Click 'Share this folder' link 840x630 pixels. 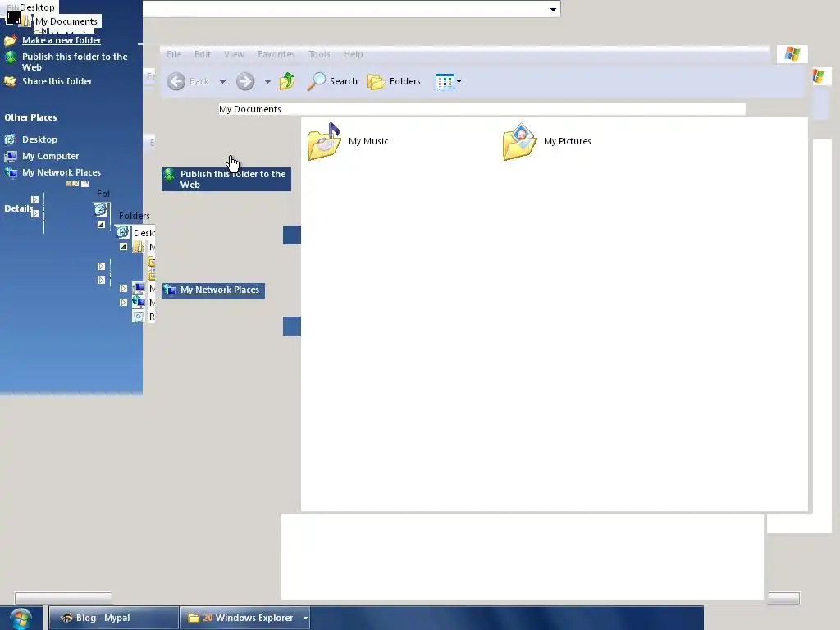coord(57,81)
